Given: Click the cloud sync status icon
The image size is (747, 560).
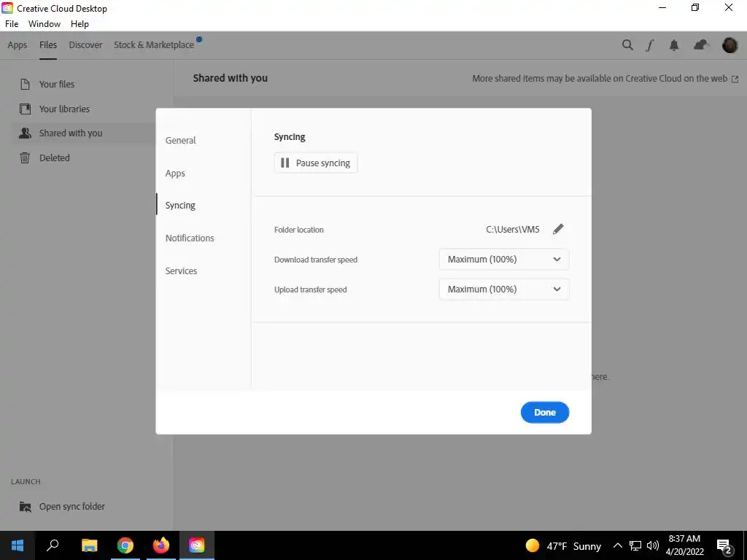Looking at the screenshot, I should pyautogui.click(x=701, y=45).
